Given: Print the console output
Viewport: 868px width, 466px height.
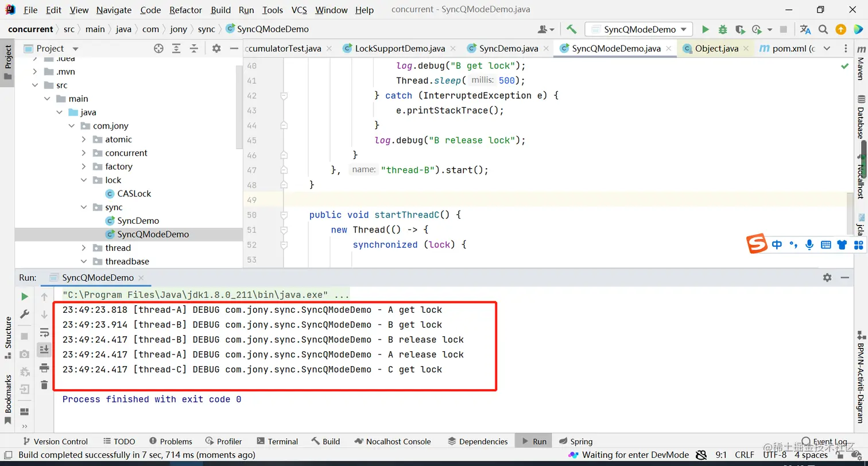Looking at the screenshot, I should click(x=44, y=367).
